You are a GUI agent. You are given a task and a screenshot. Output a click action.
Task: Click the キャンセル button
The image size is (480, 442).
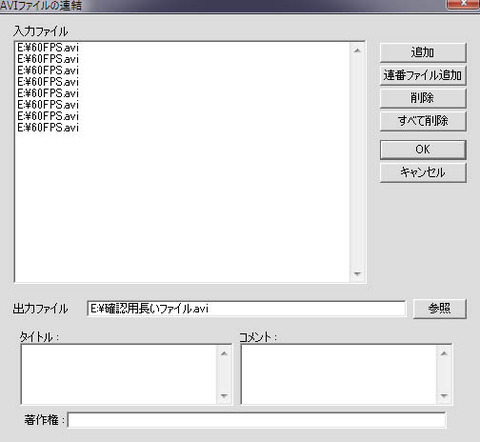pos(423,172)
